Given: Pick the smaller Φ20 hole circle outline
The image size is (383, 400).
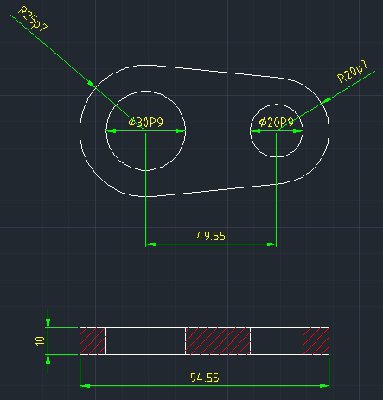Looking at the screenshot, I should click(277, 131).
